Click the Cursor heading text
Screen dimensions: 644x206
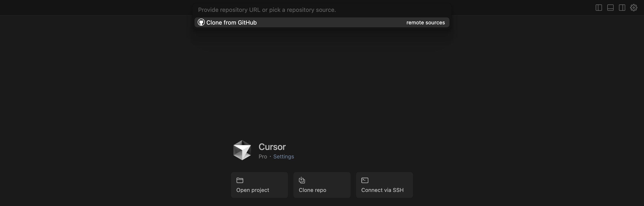coord(272,147)
